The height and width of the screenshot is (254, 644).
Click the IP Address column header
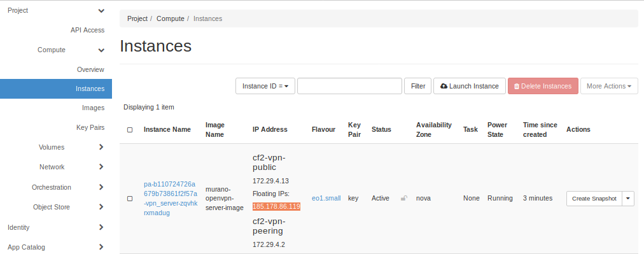coord(270,129)
